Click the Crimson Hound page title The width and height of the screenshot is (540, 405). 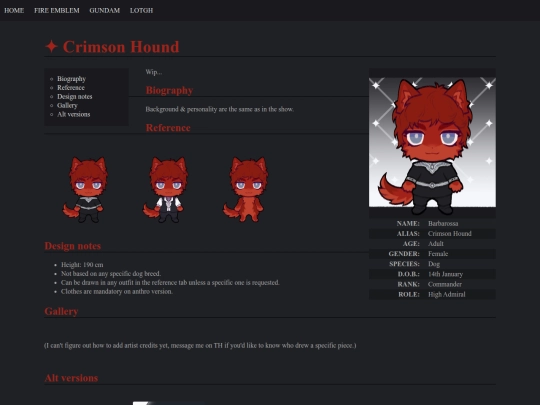121,47
